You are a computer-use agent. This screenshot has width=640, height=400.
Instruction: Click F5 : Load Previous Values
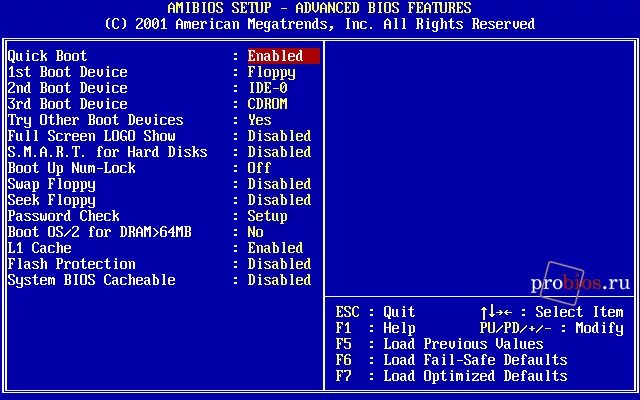440,344
